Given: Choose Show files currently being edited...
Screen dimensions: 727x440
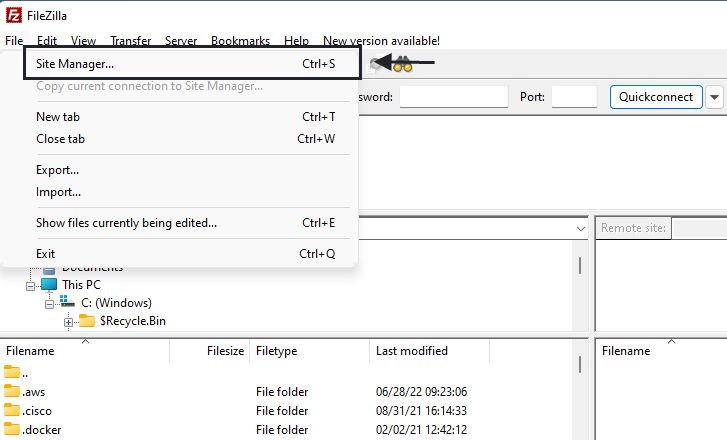Looking at the screenshot, I should (x=185, y=223).
